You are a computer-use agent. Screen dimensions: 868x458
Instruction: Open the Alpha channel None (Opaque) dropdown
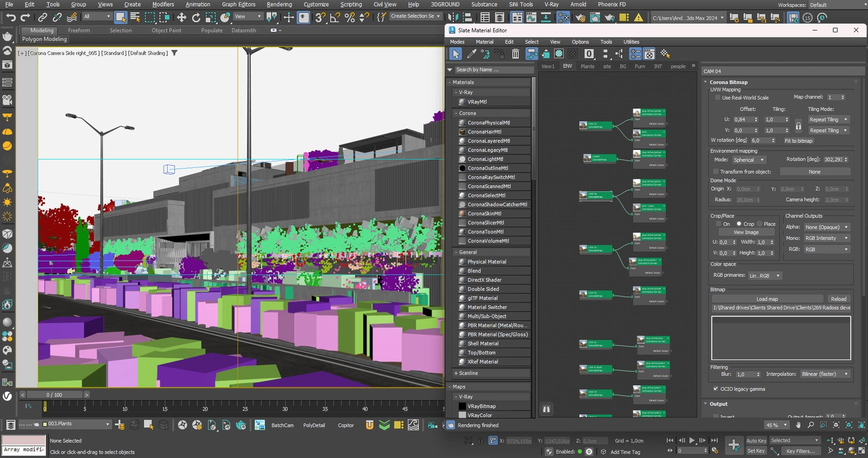click(826, 226)
